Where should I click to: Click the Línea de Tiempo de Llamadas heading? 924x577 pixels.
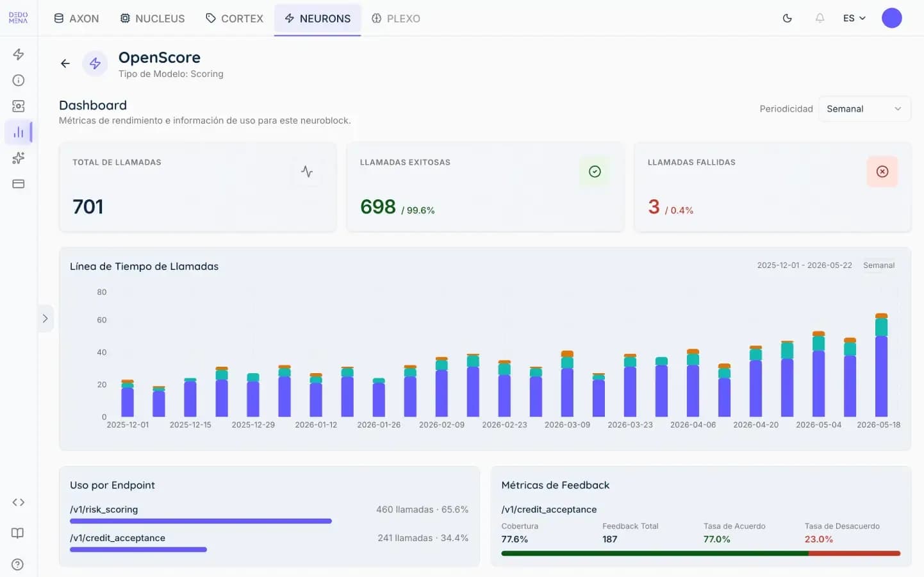(x=144, y=266)
